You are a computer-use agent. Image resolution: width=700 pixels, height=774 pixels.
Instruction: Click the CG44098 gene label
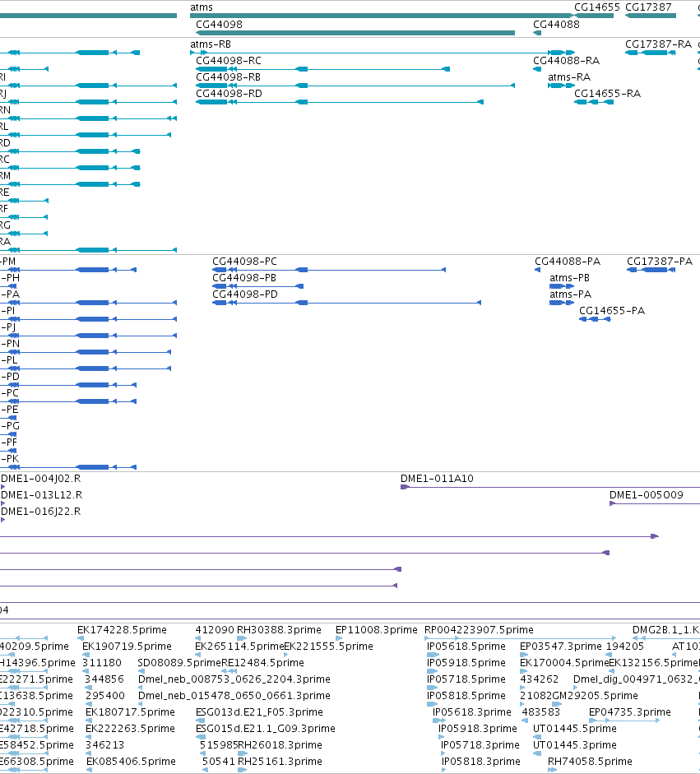[x=219, y=24]
